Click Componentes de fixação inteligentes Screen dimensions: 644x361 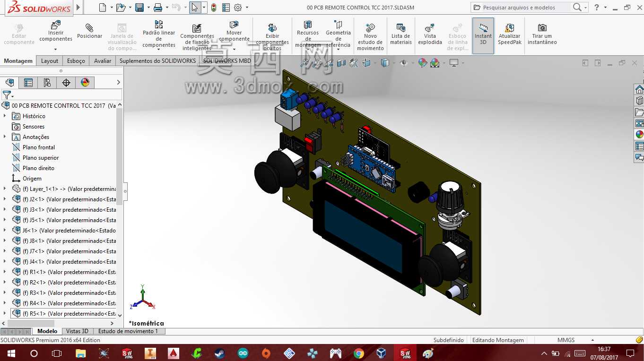(197, 37)
